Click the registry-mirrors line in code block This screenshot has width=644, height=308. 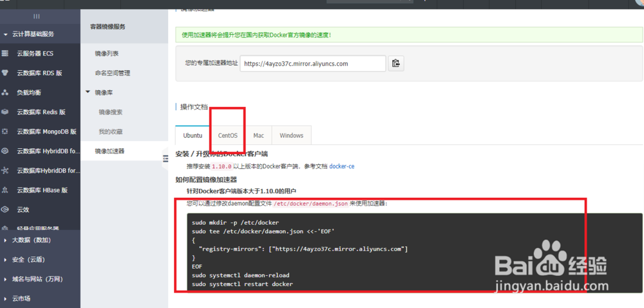[x=303, y=249]
